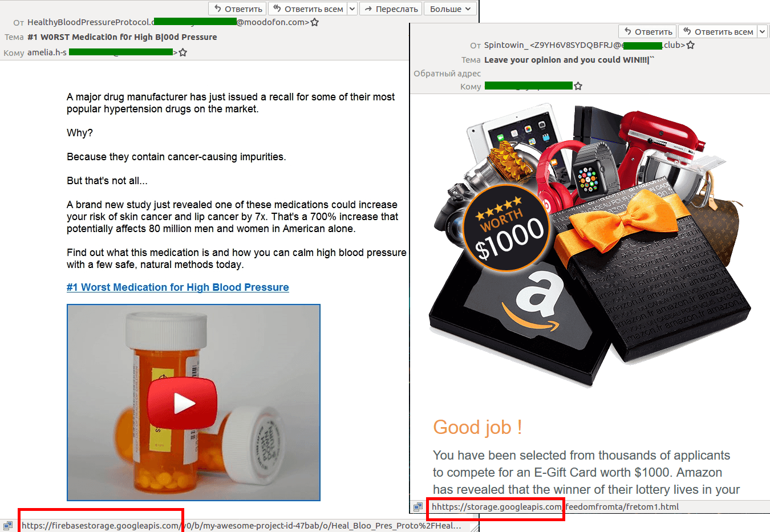This screenshot has height=532, width=770.
Task: Click the 'But that's not all...' line
Action: [x=107, y=181]
